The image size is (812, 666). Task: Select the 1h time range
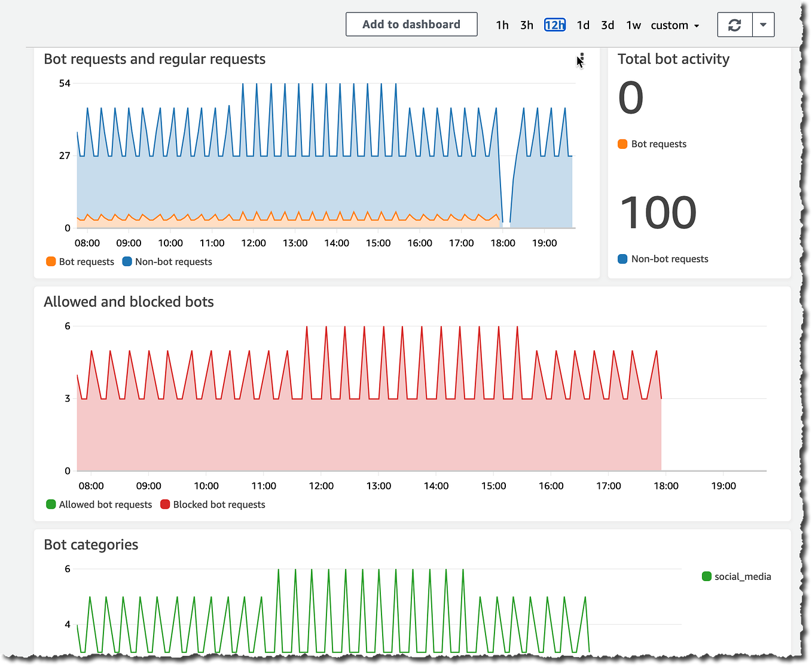tap(502, 25)
